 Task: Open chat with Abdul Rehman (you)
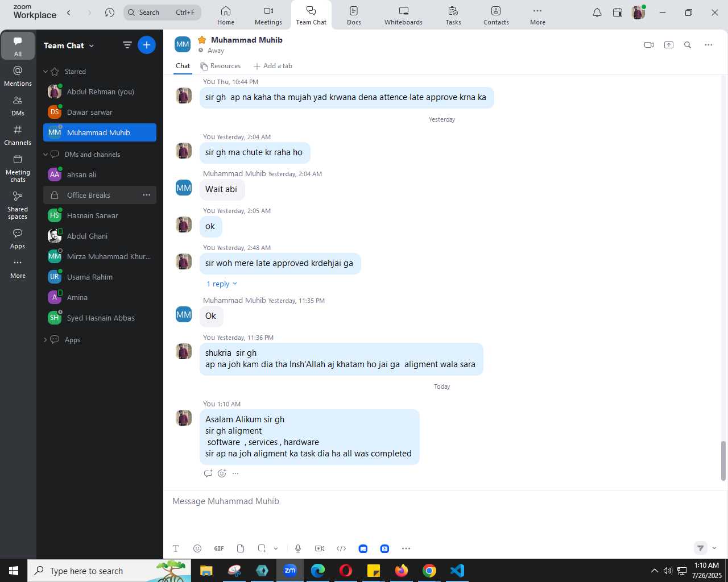coord(100,92)
